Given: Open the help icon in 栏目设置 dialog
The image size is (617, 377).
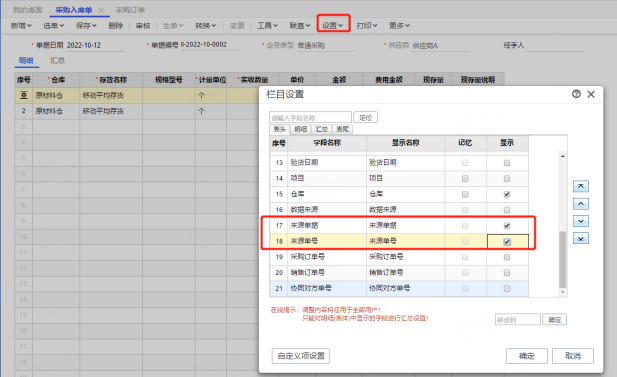Looking at the screenshot, I should tap(576, 94).
